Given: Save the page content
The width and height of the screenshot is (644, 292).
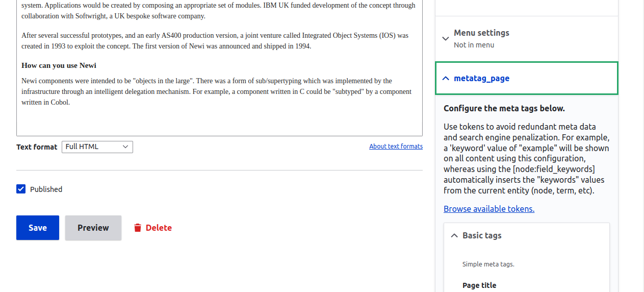Looking at the screenshot, I should 38,228.
